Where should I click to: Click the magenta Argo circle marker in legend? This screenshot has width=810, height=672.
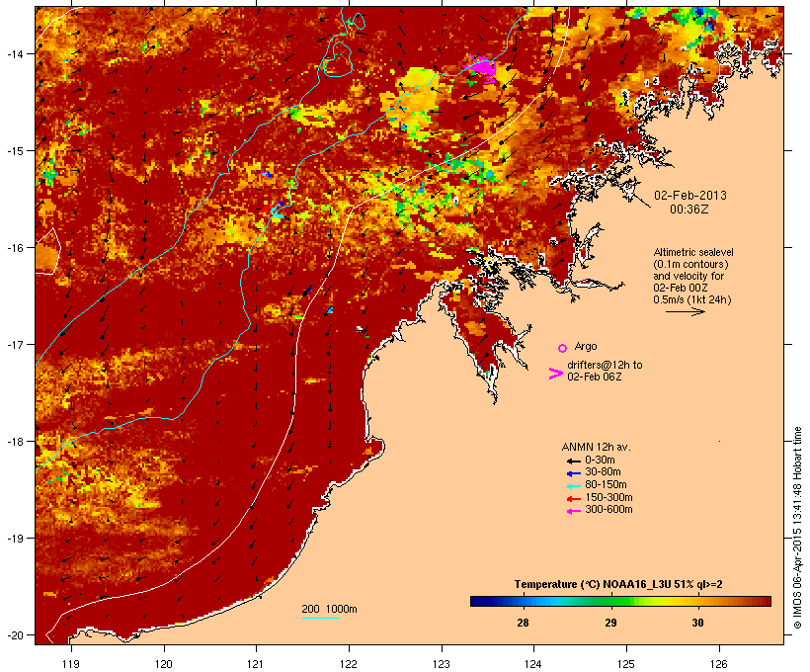[563, 348]
